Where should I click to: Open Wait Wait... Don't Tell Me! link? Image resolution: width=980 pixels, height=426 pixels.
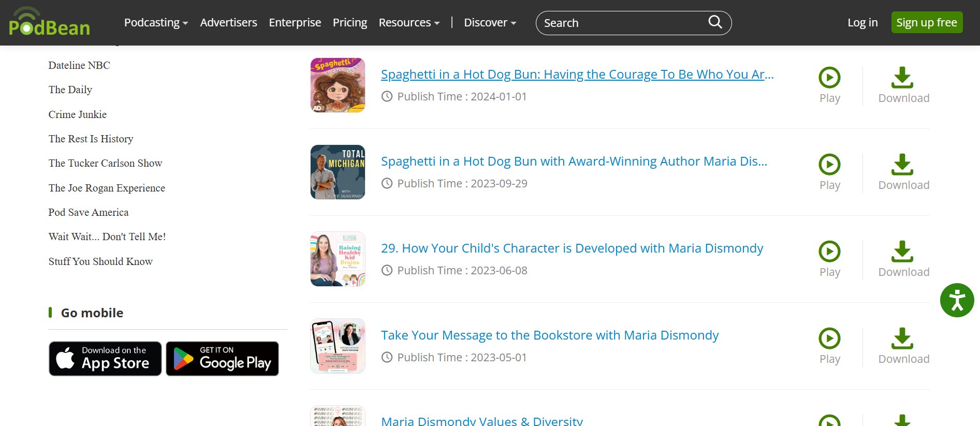tap(107, 237)
